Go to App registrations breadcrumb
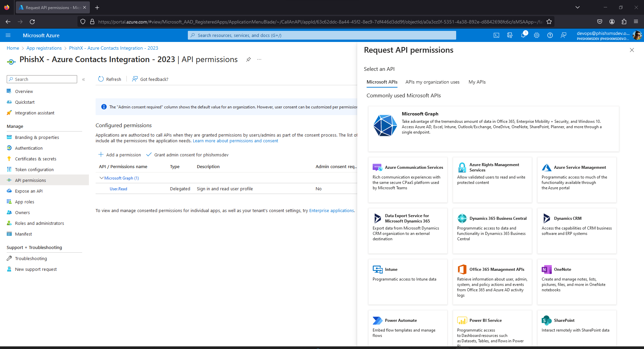644x349 pixels. click(44, 48)
